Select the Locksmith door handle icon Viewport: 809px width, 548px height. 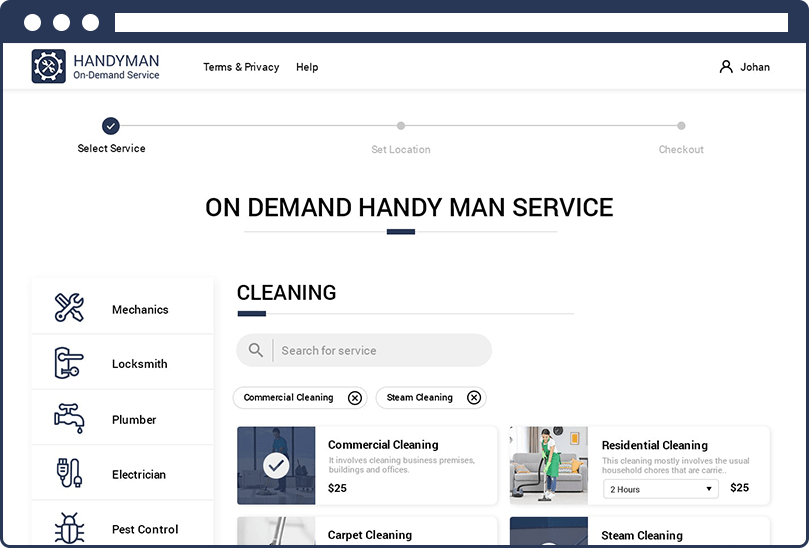[69, 363]
